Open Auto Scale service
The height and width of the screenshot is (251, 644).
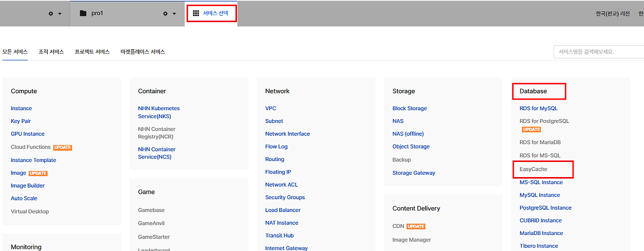(x=24, y=198)
